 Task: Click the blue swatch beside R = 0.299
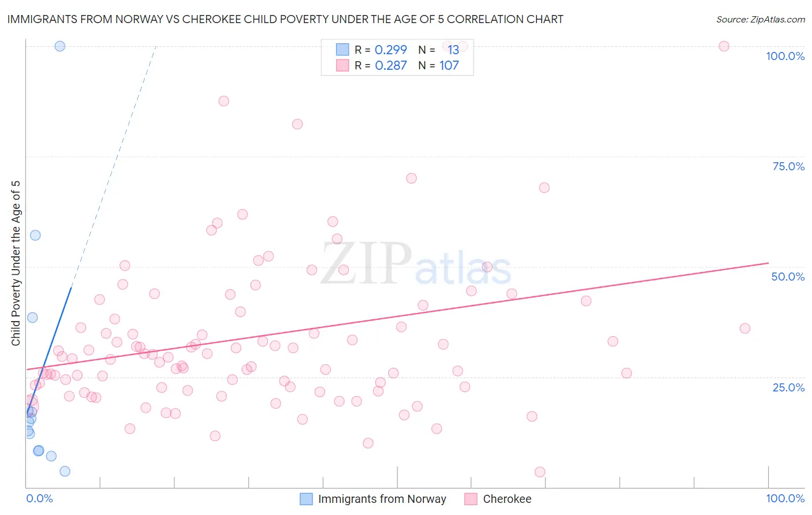pyautogui.click(x=342, y=50)
